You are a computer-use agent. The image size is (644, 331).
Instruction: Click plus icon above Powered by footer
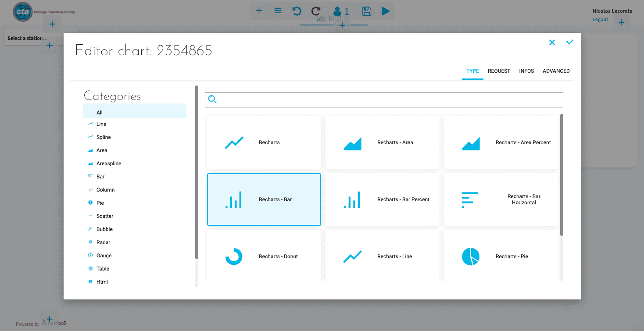pos(50,319)
